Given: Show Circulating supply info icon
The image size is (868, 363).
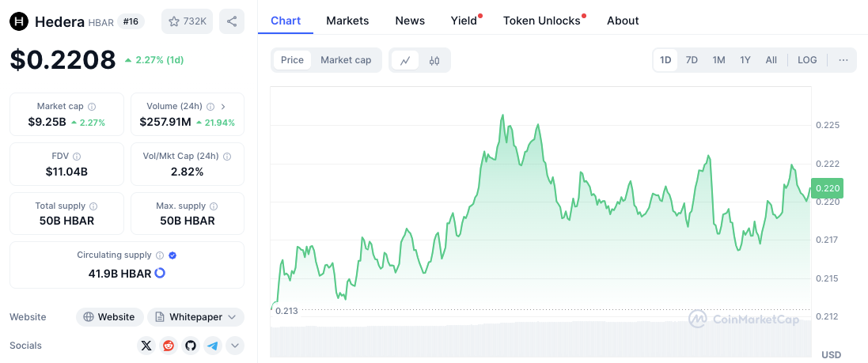Looking at the screenshot, I should (x=159, y=255).
